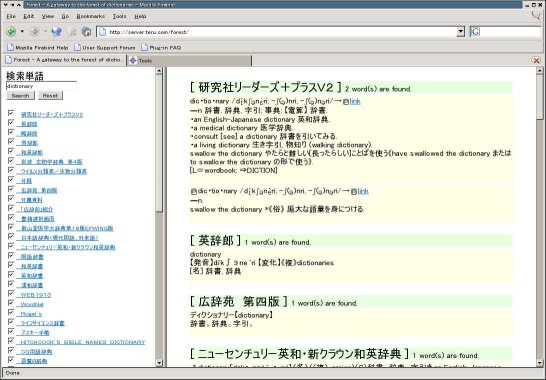Toggle ウイルス分類表/生物分類表 checkbox
This screenshot has height=380, width=546.
[x=11, y=170]
